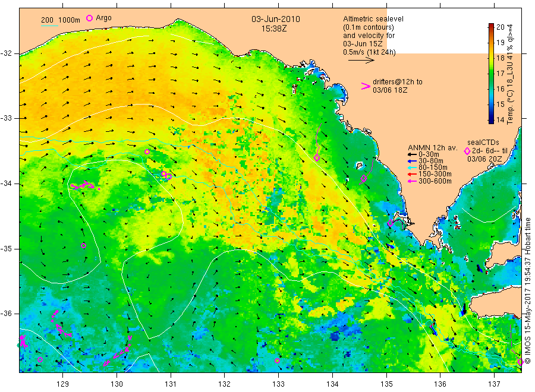535x392 pixels.
Task: Click the IMOS copyright timestamp text
Action: [527, 291]
